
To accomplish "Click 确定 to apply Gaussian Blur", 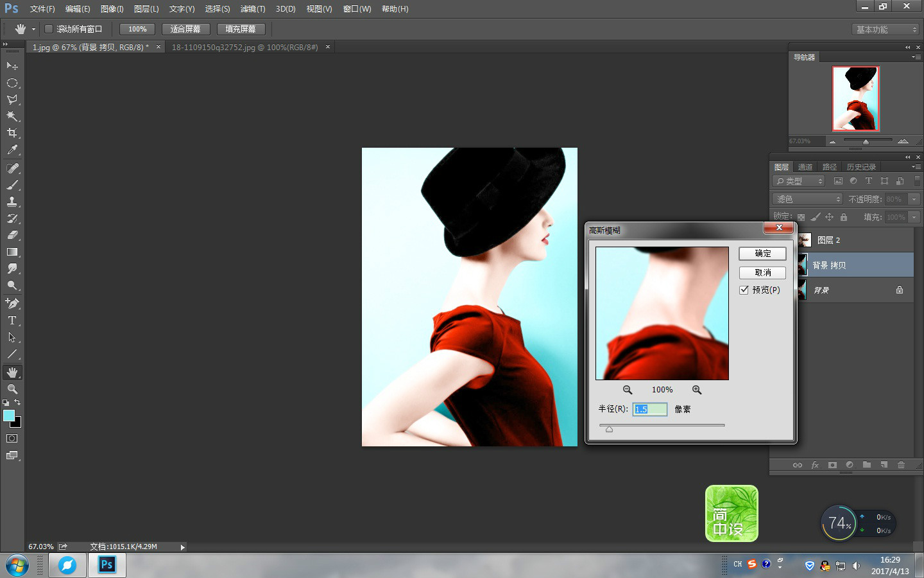I will (762, 254).
